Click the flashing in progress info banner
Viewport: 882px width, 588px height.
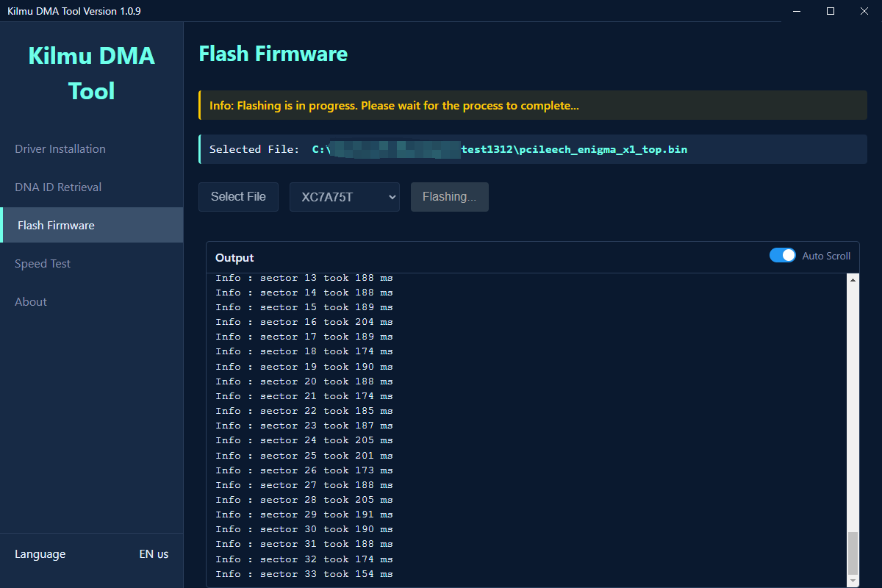[x=533, y=105]
